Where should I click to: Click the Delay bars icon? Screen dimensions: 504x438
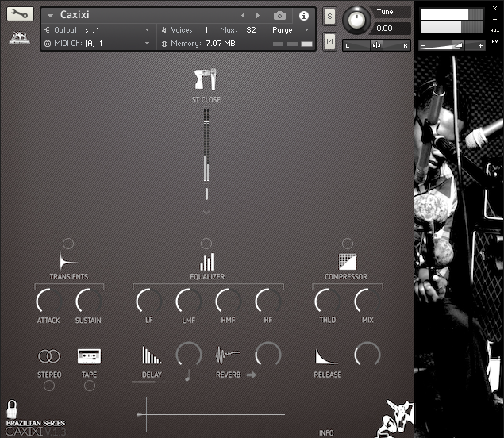point(151,355)
